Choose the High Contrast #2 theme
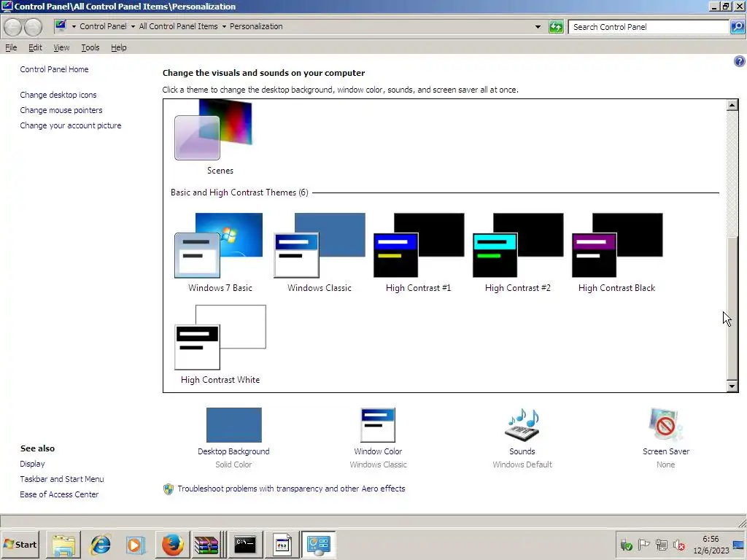747x560 pixels. click(x=518, y=245)
